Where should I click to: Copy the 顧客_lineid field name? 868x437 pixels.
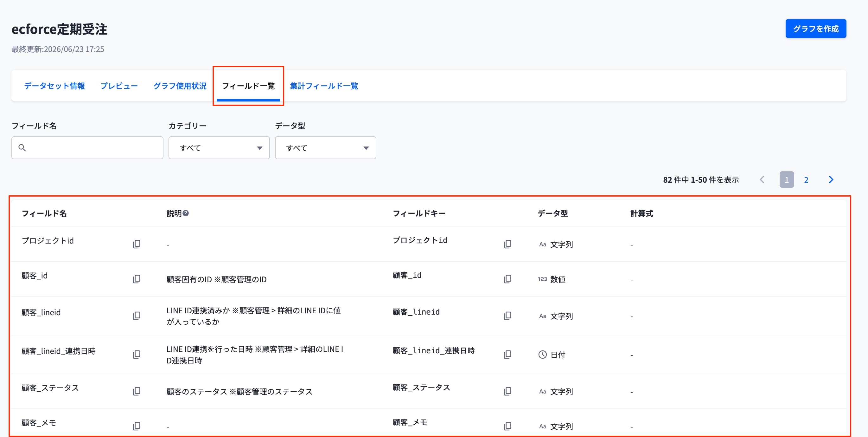click(x=137, y=316)
